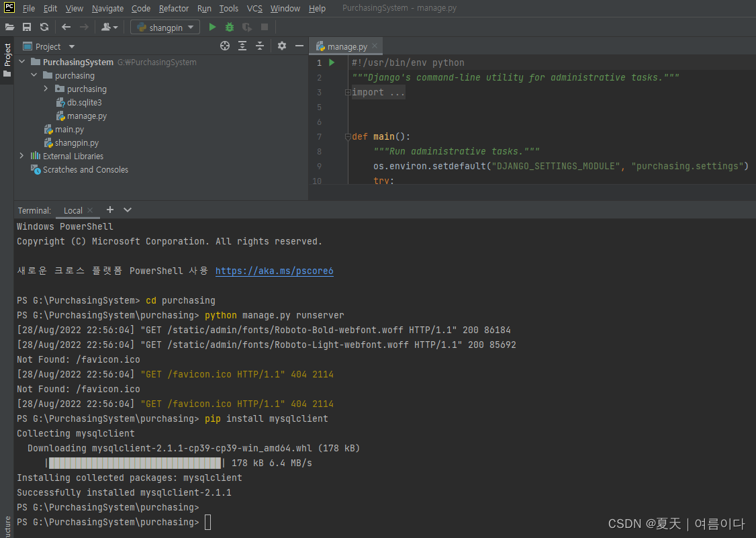756x538 pixels.
Task: Start debugging with the bug icon
Action: point(228,27)
